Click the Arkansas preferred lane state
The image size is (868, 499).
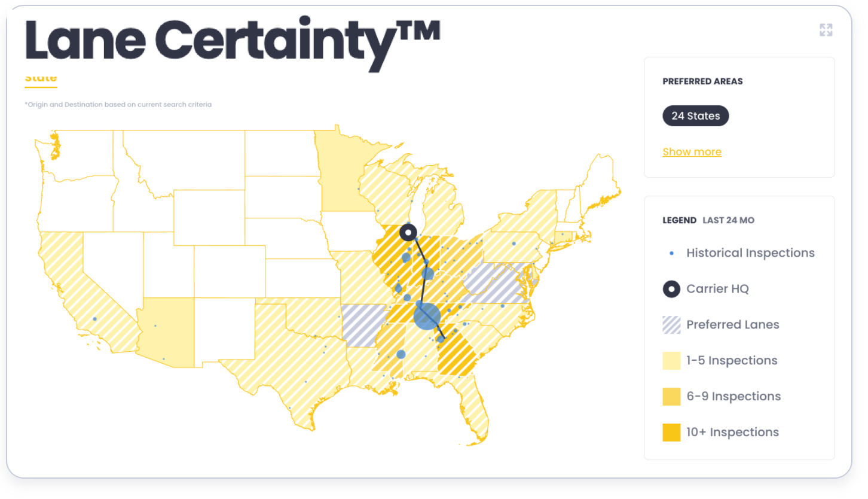tap(363, 325)
